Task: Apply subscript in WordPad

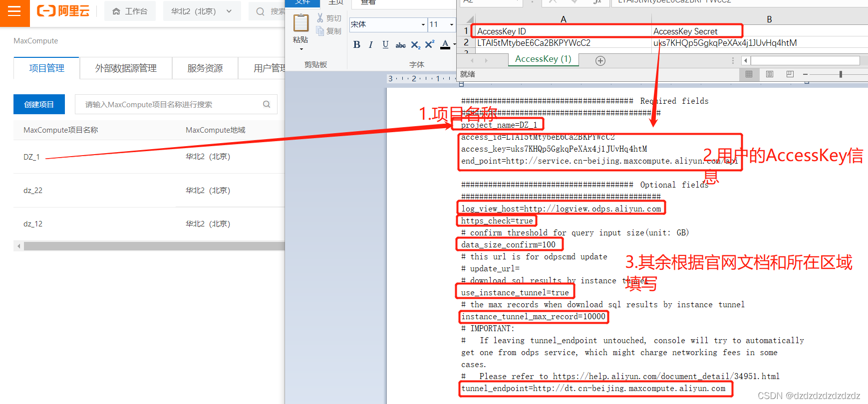Action: point(415,45)
